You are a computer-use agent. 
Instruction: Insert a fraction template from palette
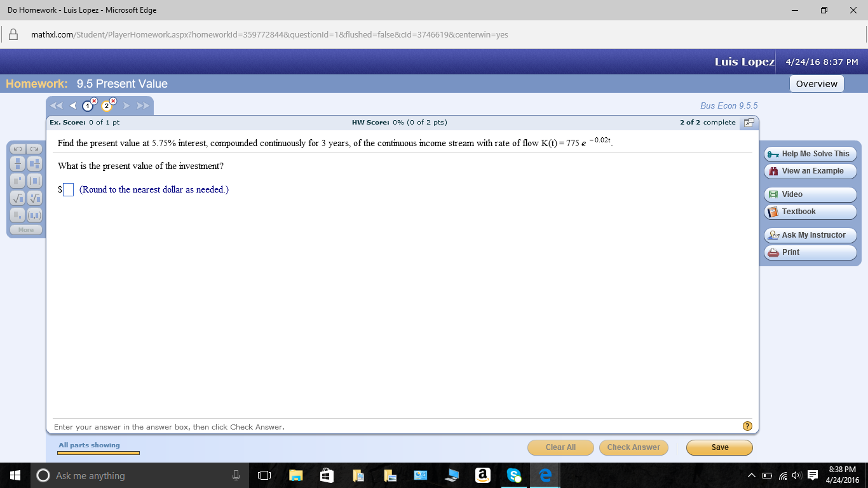[18, 163]
